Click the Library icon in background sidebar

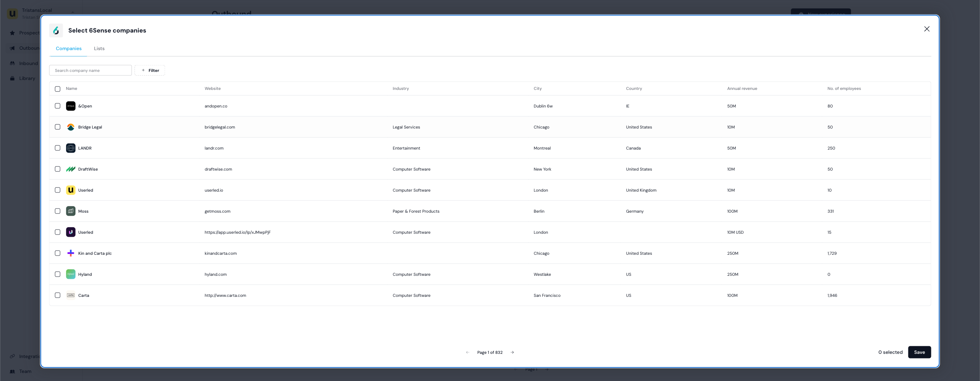[12, 78]
